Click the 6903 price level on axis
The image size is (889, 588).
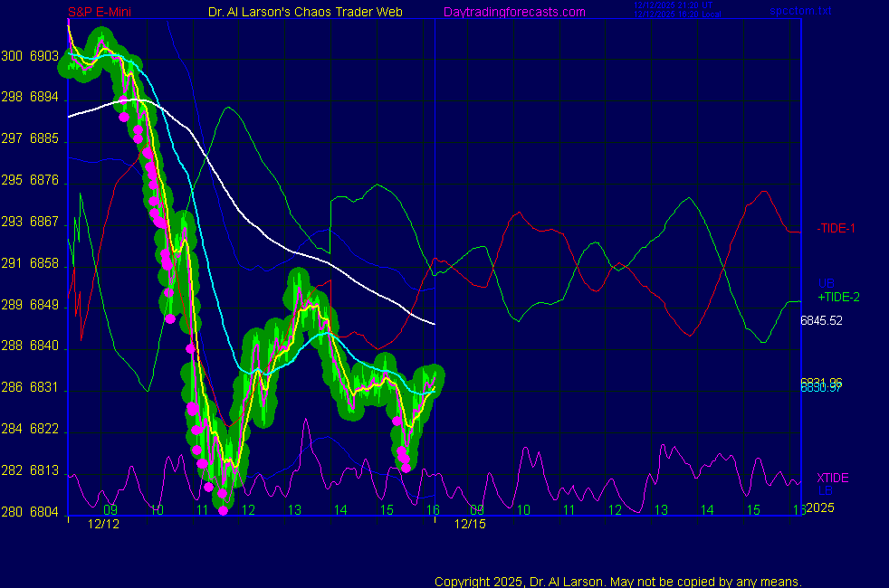tap(44, 56)
